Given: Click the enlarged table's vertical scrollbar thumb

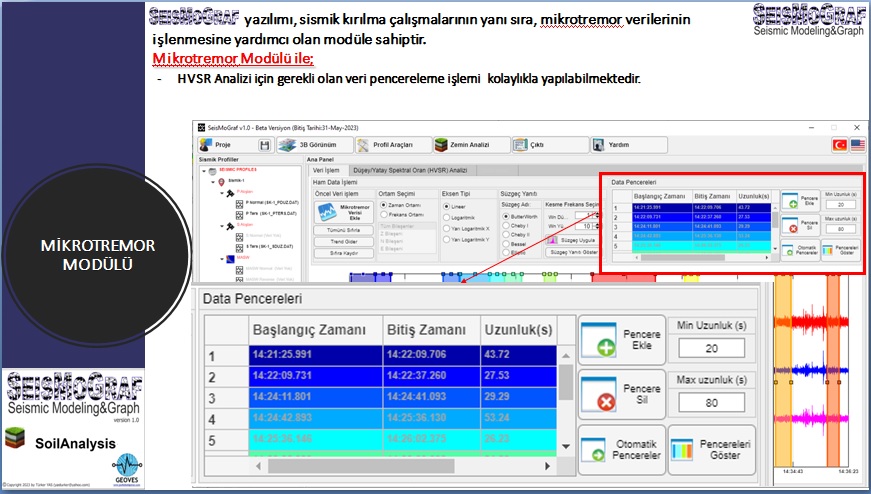Looking at the screenshot, I should point(565,382).
